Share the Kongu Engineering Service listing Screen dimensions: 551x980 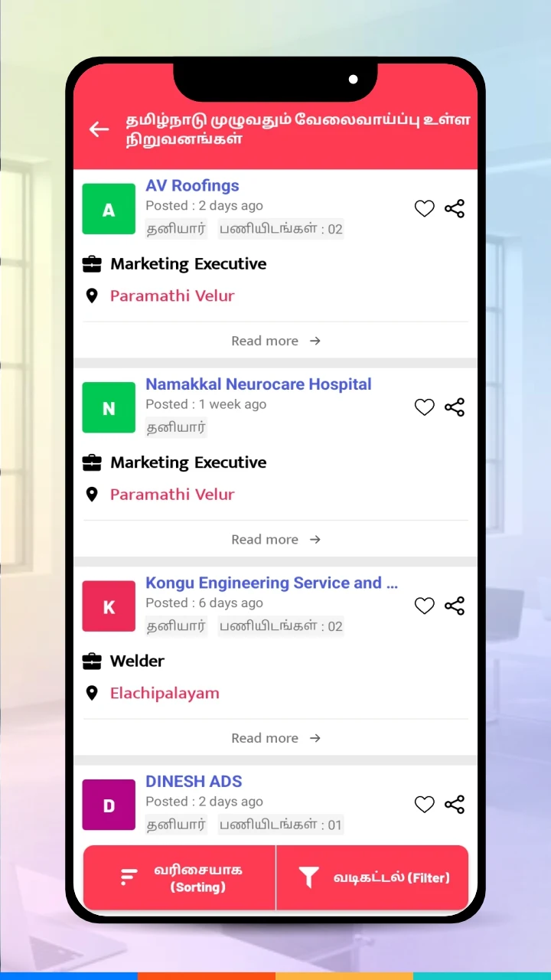click(x=455, y=606)
